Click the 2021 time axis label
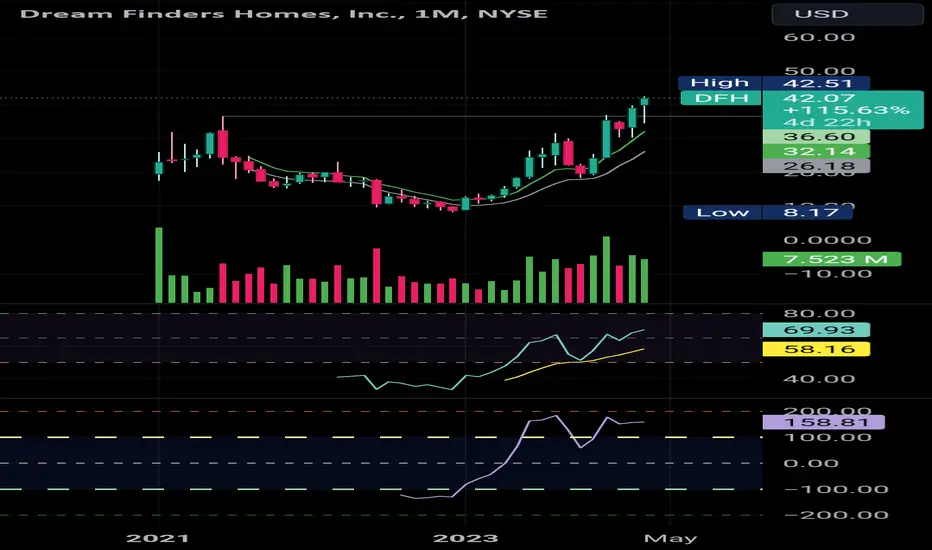 tap(158, 538)
